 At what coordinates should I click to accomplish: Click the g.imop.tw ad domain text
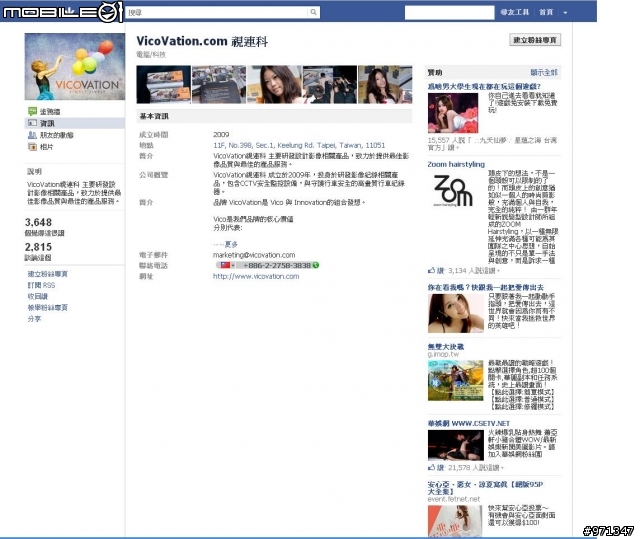coord(443,354)
